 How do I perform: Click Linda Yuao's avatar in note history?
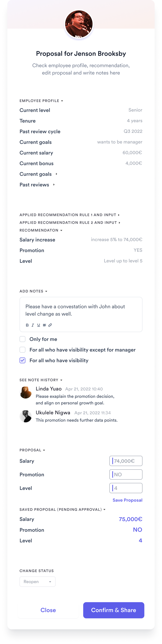pos(26,392)
